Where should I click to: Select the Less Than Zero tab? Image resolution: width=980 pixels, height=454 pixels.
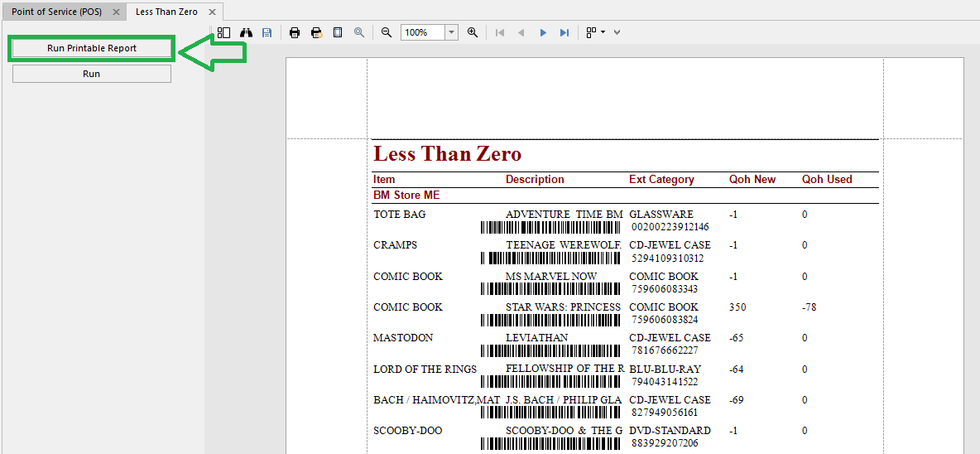(x=166, y=12)
